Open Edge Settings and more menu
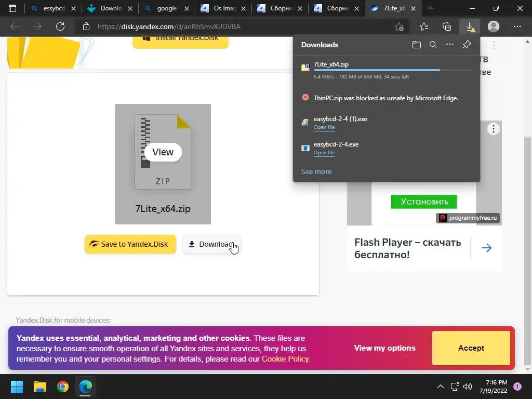The image size is (532, 399). (x=517, y=26)
